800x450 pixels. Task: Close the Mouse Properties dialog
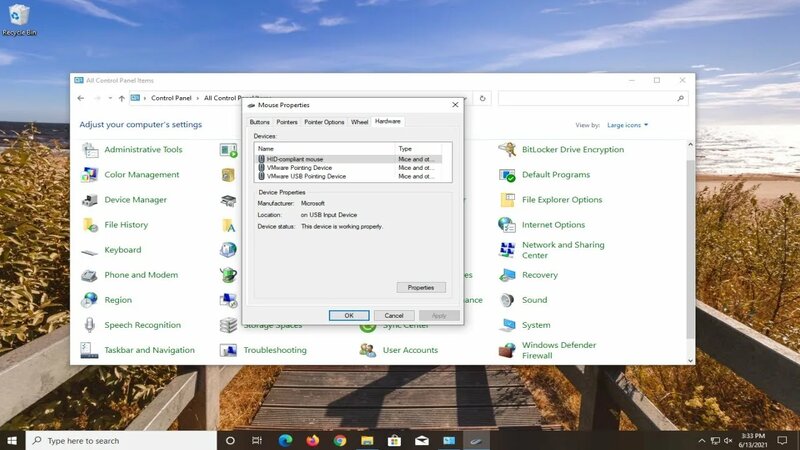click(455, 105)
